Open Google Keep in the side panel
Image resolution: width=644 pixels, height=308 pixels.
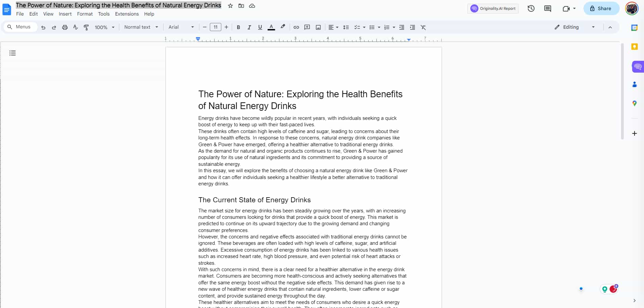635,47
